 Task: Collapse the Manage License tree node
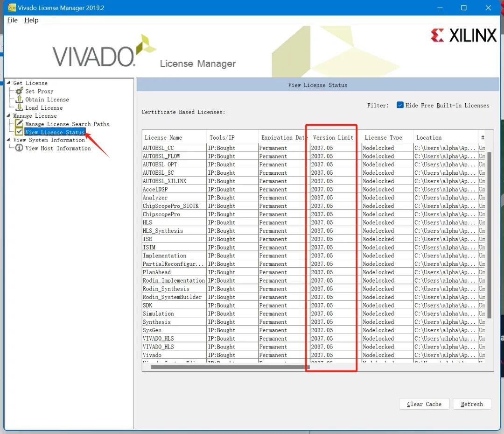[9, 115]
